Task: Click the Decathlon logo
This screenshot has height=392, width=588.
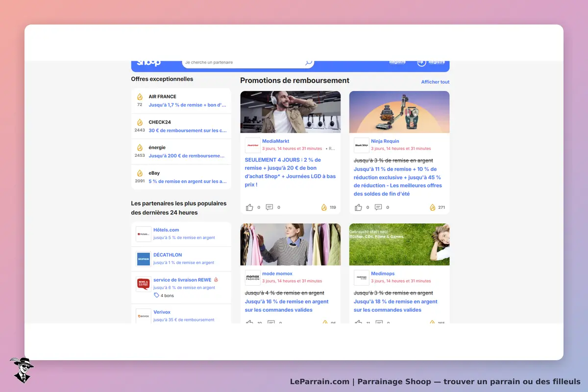Action: pyautogui.click(x=144, y=259)
